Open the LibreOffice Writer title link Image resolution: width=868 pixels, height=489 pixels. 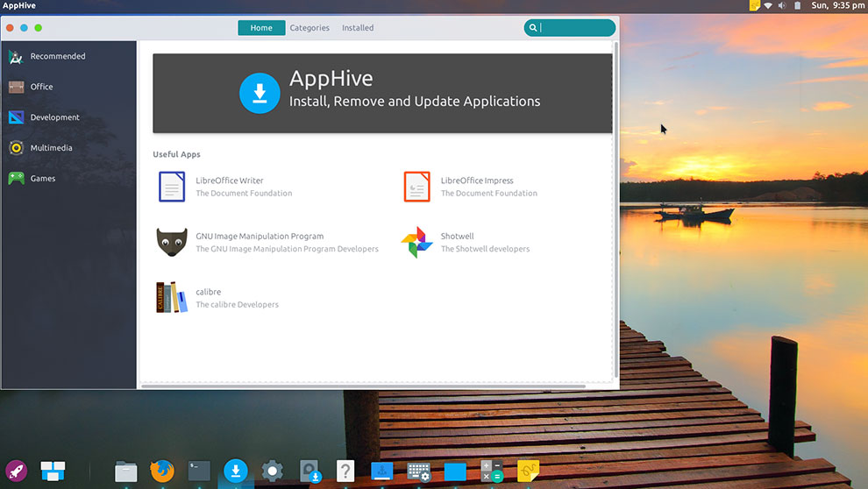229,181
